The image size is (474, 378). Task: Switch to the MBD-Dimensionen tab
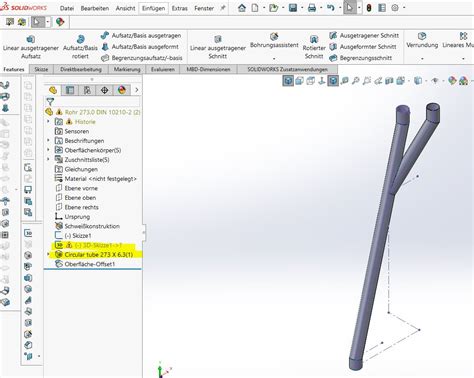(208, 69)
